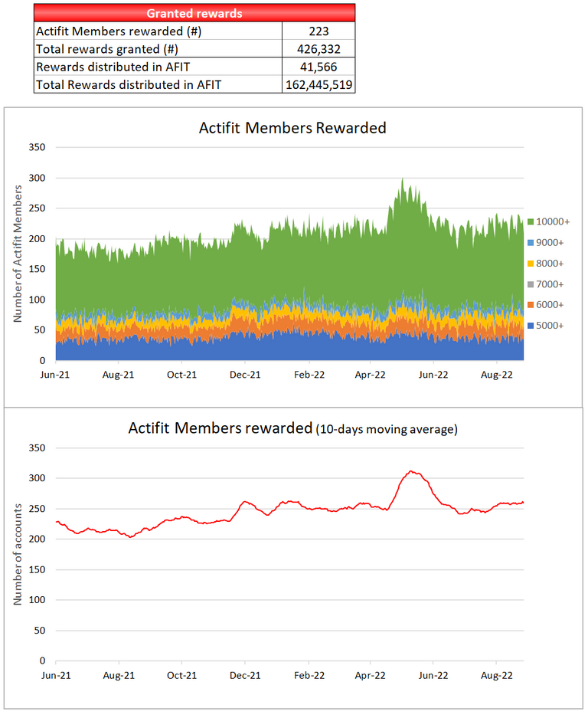Click Aug-21 on the stacked area chart axis
This screenshot has height=718, width=588.
[x=118, y=375]
